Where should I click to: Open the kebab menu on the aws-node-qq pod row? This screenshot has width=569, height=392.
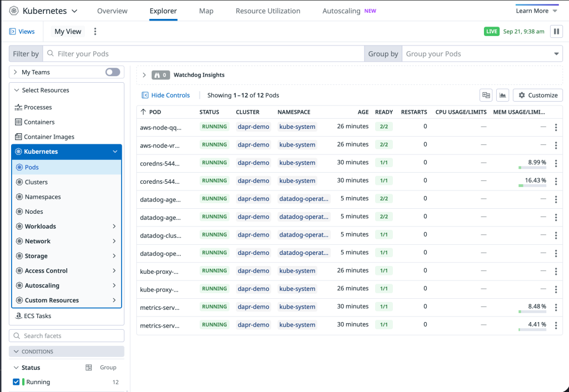point(556,127)
